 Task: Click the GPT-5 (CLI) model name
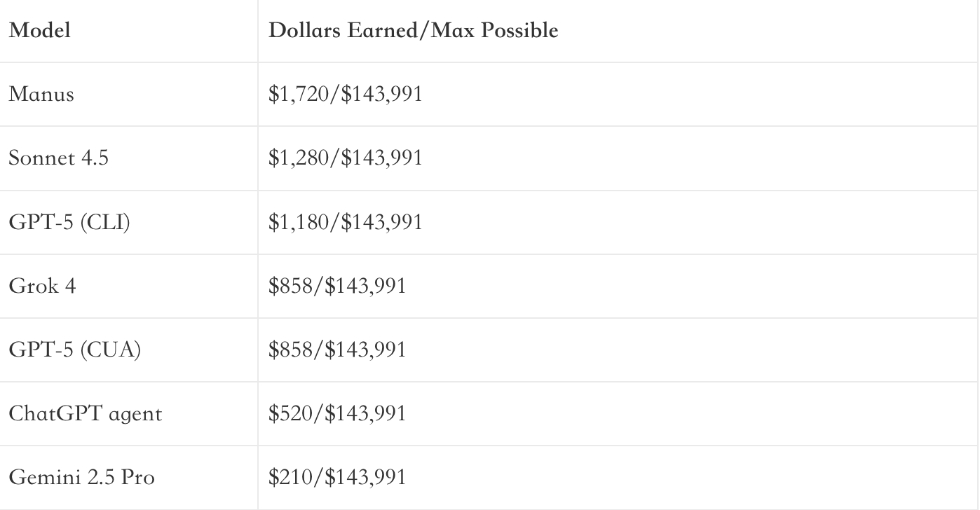pyautogui.click(x=69, y=221)
